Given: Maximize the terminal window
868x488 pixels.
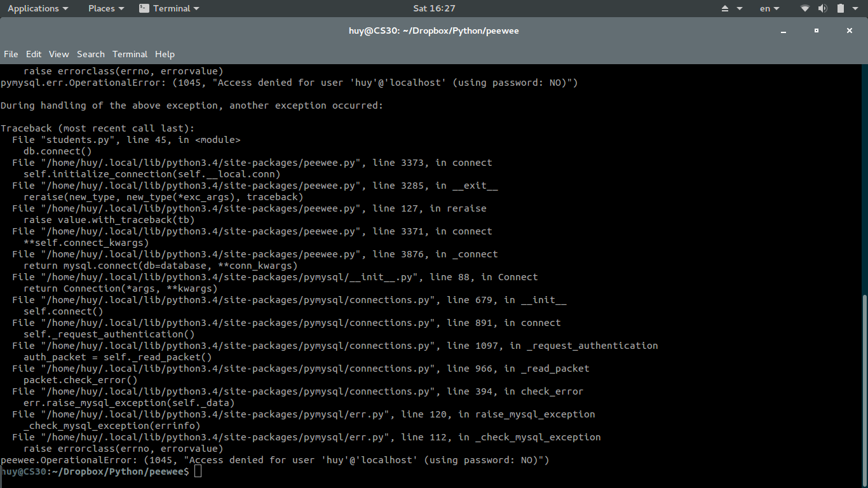Looking at the screenshot, I should tap(817, 30).
